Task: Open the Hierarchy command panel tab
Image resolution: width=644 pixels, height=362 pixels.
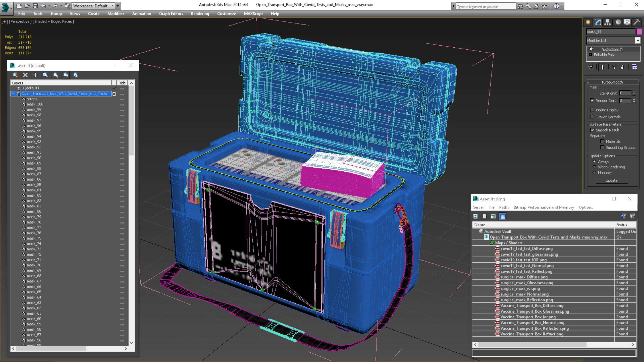Action: [608, 22]
